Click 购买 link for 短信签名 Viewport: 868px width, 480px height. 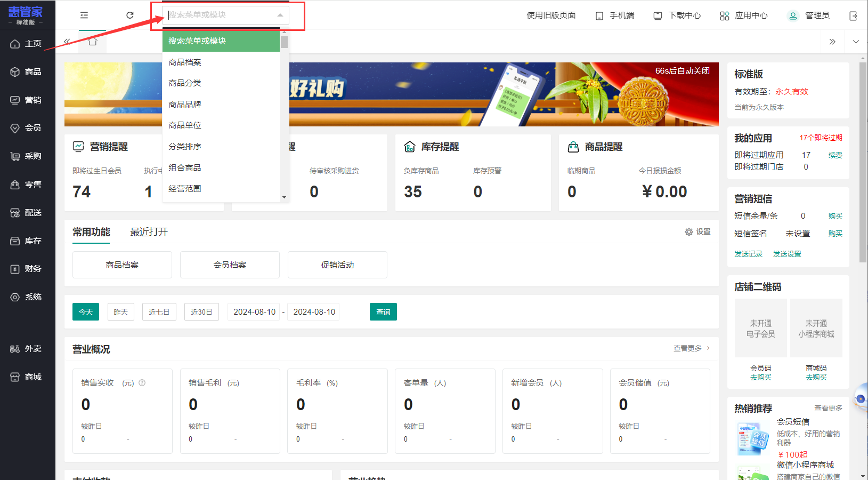(835, 234)
